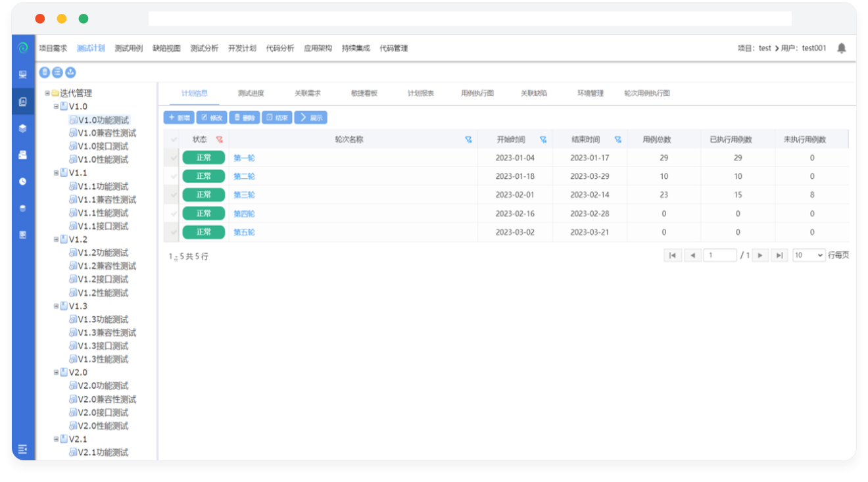
Task: Select V1.1接口测试 in the tree
Action: pos(103,226)
